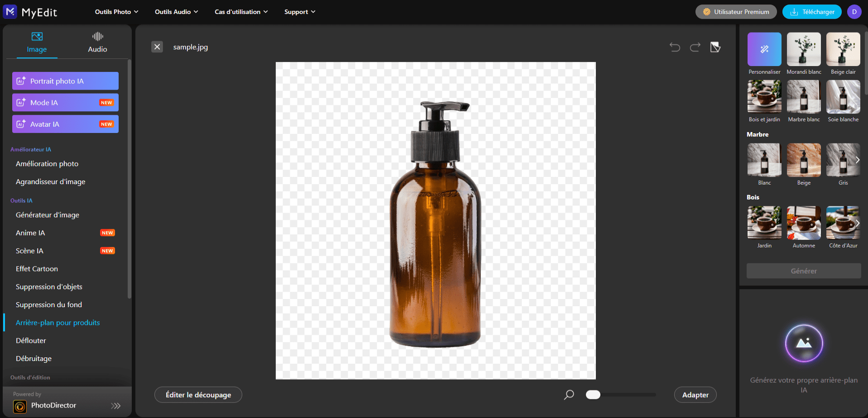Adjust the zoom level slider
This screenshot has height=418, width=868.
[x=621, y=394]
